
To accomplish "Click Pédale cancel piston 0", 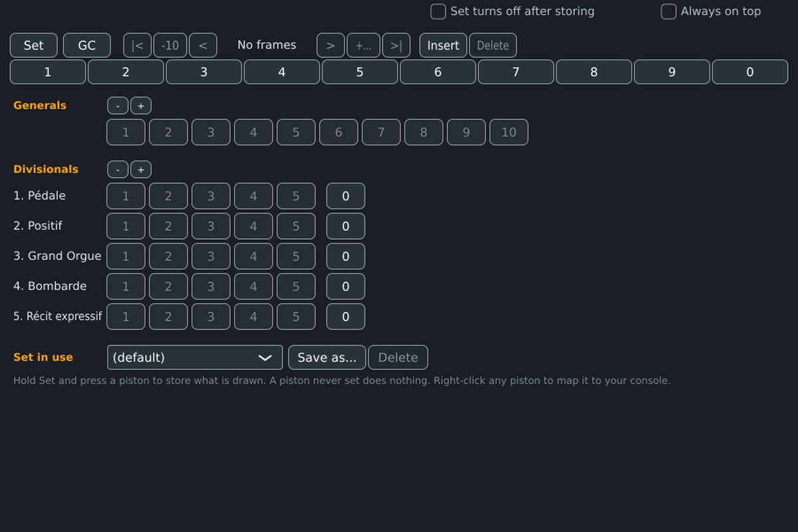I will 346,196.
